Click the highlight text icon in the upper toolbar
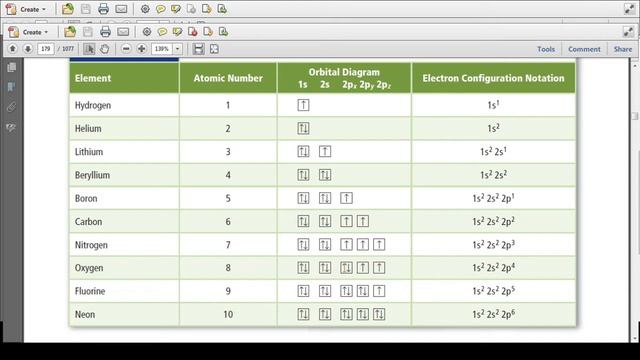This screenshot has width=640, height=360. click(176, 9)
